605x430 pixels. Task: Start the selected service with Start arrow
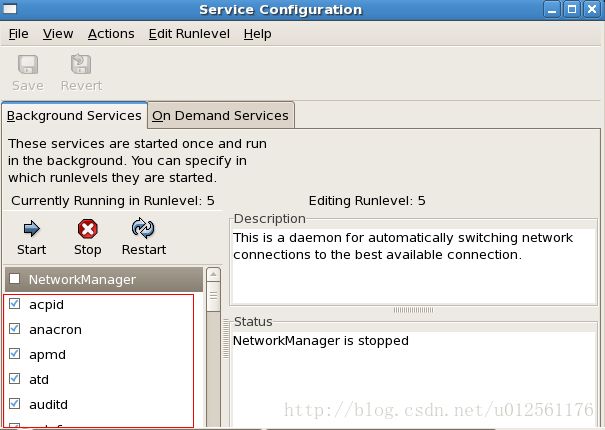[31, 229]
